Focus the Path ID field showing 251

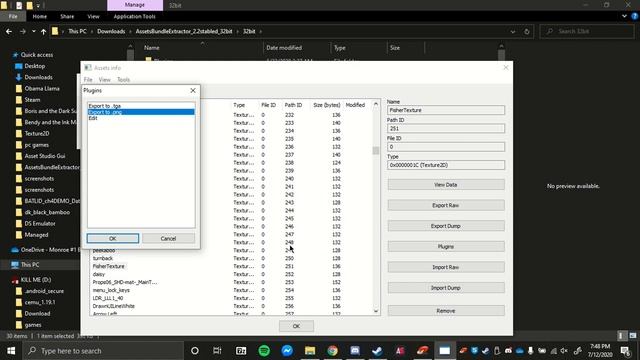point(446,128)
